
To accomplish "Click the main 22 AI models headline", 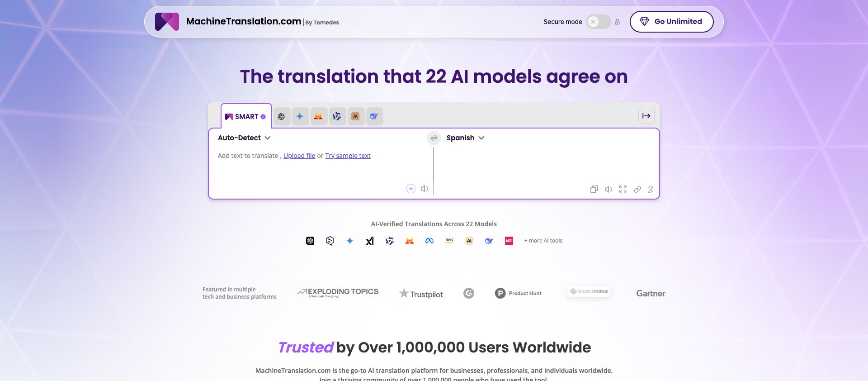I will 434,76.
